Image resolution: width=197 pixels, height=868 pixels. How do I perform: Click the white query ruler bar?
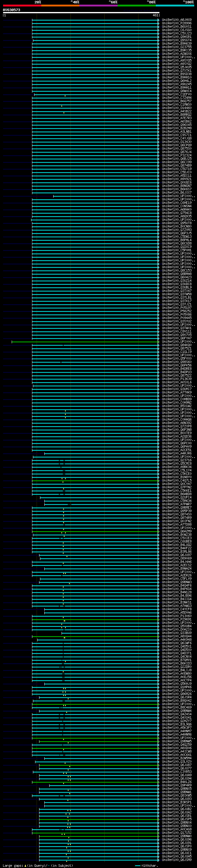[x=81, y=13]
